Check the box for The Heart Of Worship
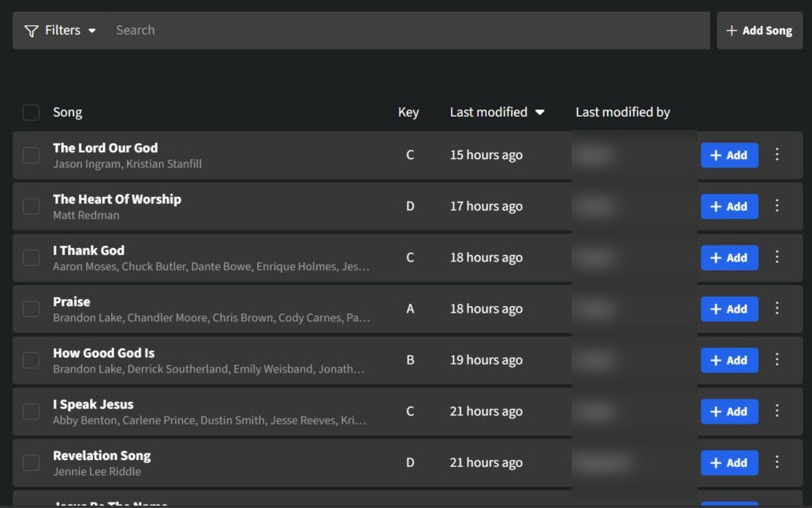812x508 pixels. coord(31,206)
